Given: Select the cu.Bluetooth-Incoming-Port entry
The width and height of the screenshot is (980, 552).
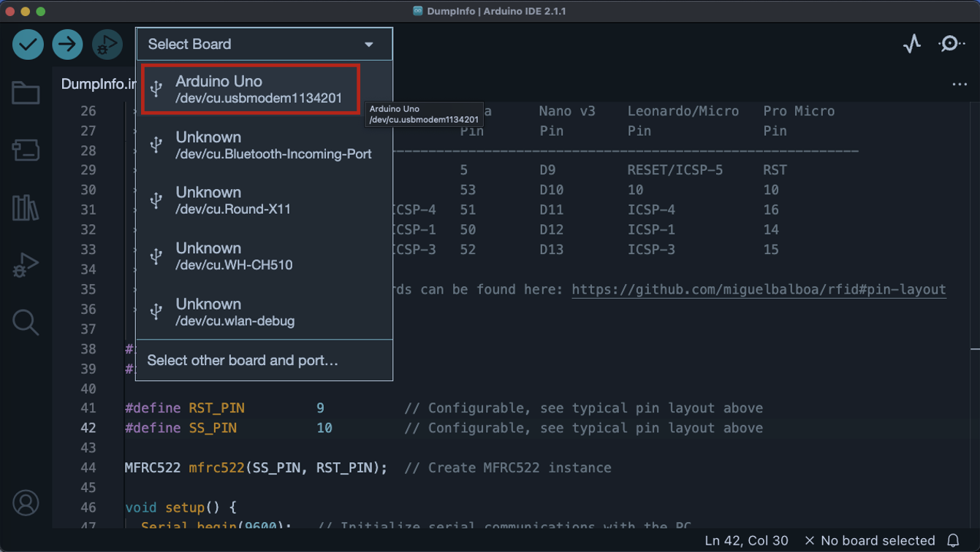Looking at the screenshot, I should tap(264, 145).
